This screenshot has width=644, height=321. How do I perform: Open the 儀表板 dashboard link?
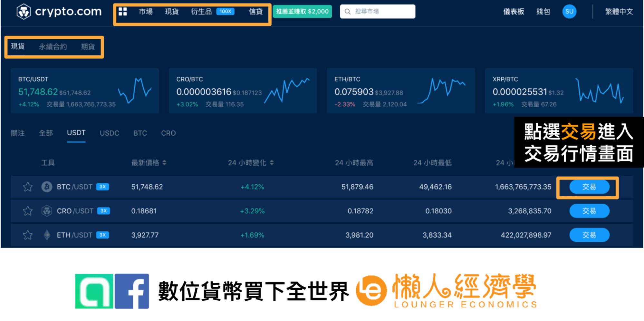click(x=514, y=12)
